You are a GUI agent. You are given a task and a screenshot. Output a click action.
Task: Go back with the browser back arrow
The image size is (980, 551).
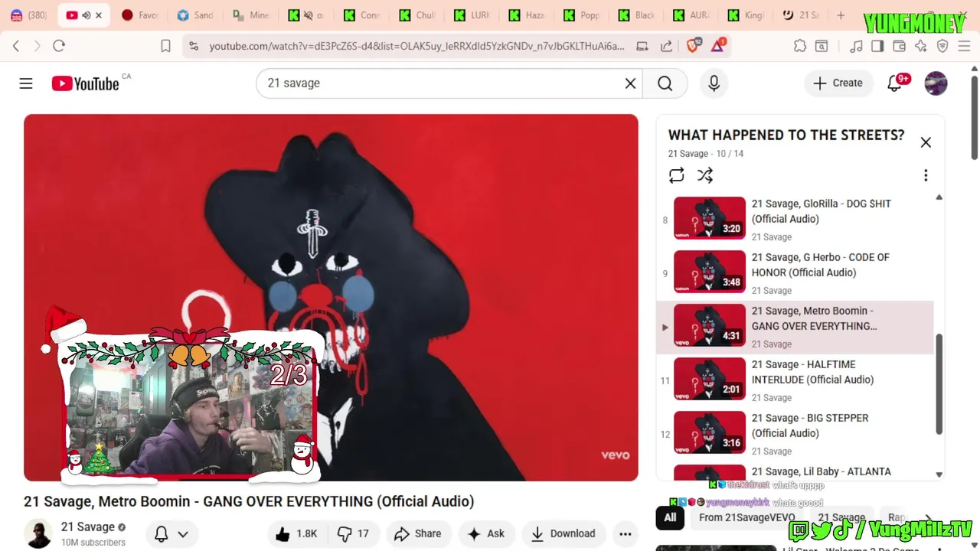[x=16, y=46]
